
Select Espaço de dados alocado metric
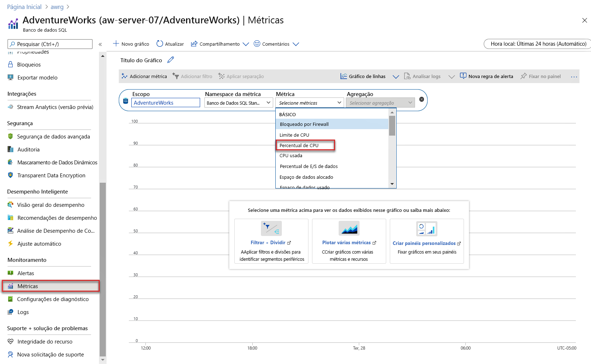[332, 177]
